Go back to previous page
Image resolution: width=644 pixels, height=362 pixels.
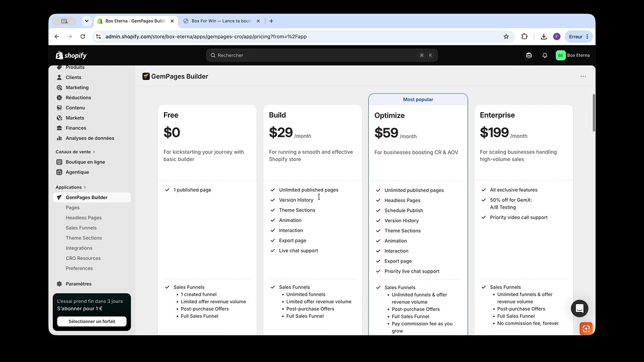click(57, 37)
